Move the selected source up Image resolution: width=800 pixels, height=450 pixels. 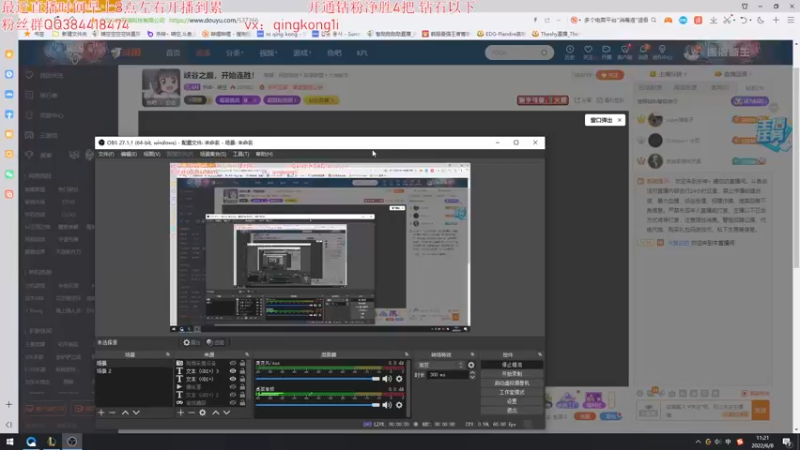(x=215, y=412)
